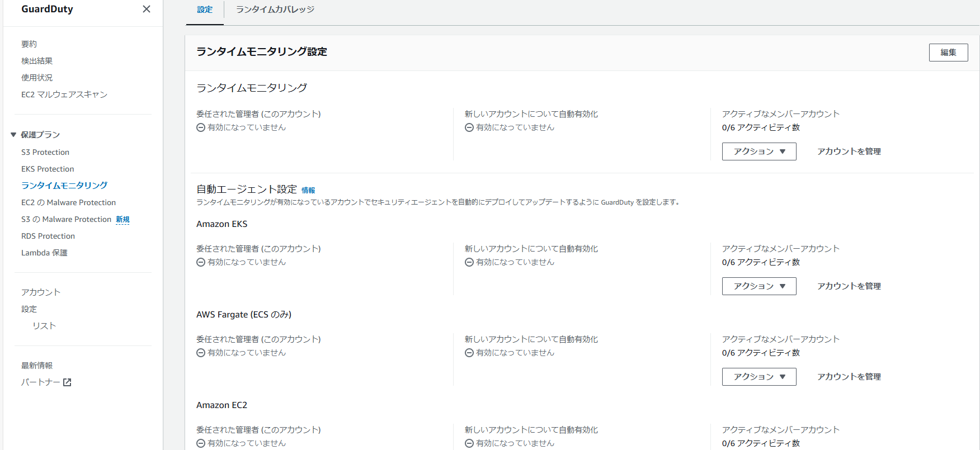Open アクション dropdown for AWS Fargate
980x450 pixels.
pyautogui.click(x=759, y=377)
